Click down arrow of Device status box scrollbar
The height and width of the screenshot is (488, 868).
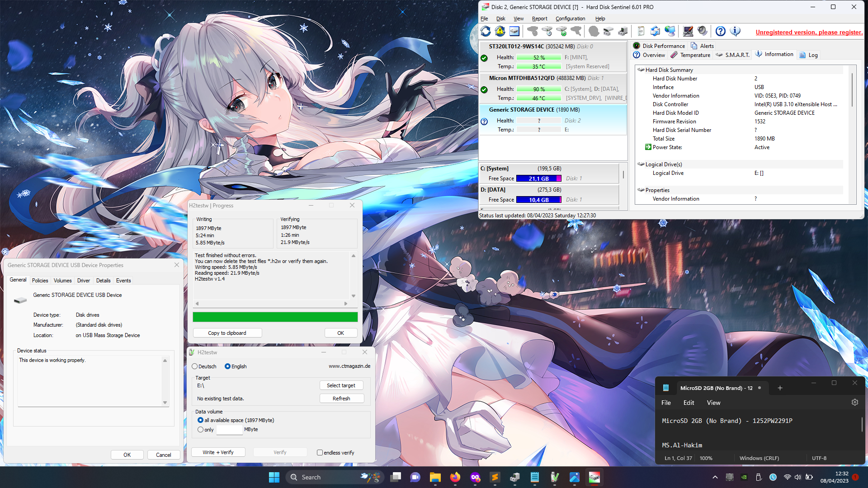pyautogui.click(x=165, y=403)
